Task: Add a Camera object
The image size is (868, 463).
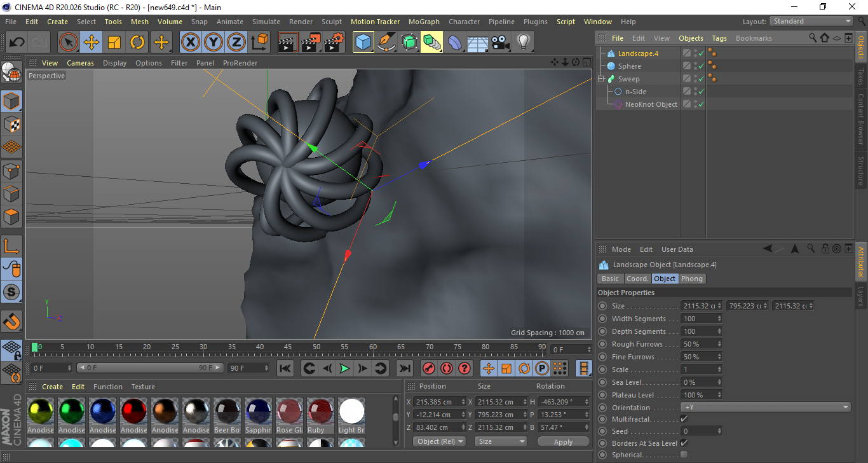Action: tap(501, 43)
